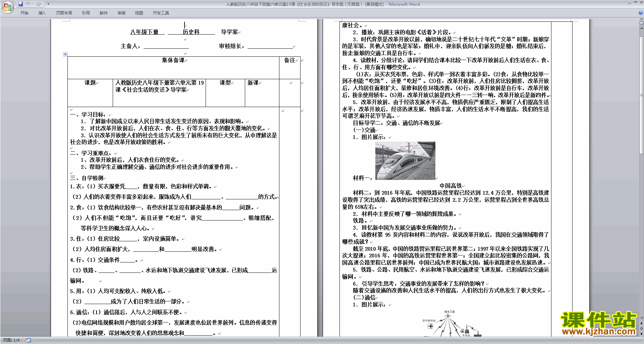Jump to next page with double-down arrow

(641, 334)
